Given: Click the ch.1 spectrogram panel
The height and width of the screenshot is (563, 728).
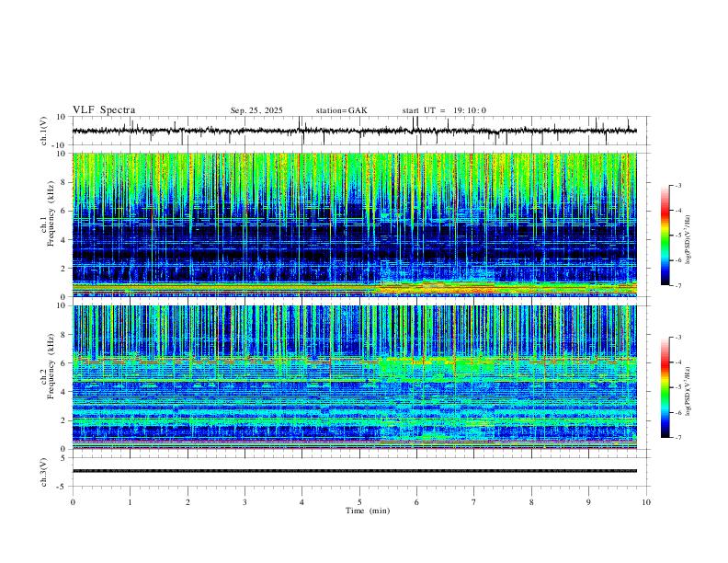Looking at the screenshot, I should 354,224.
